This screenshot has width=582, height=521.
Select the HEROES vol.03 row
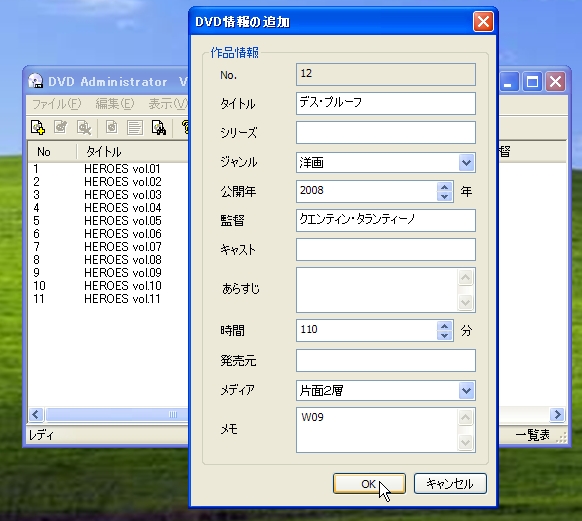point(108,195)
